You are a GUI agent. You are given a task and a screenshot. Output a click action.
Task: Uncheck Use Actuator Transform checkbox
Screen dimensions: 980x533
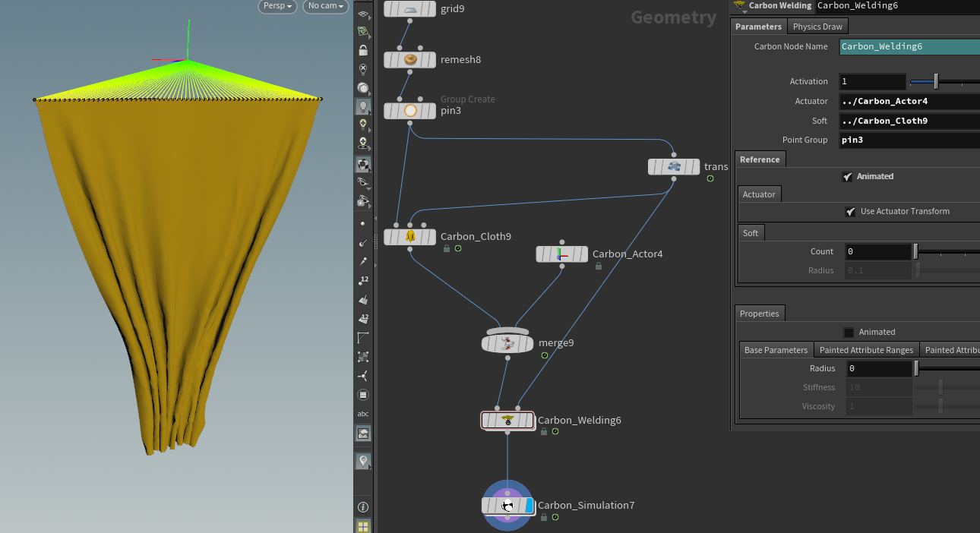(850, 212)
